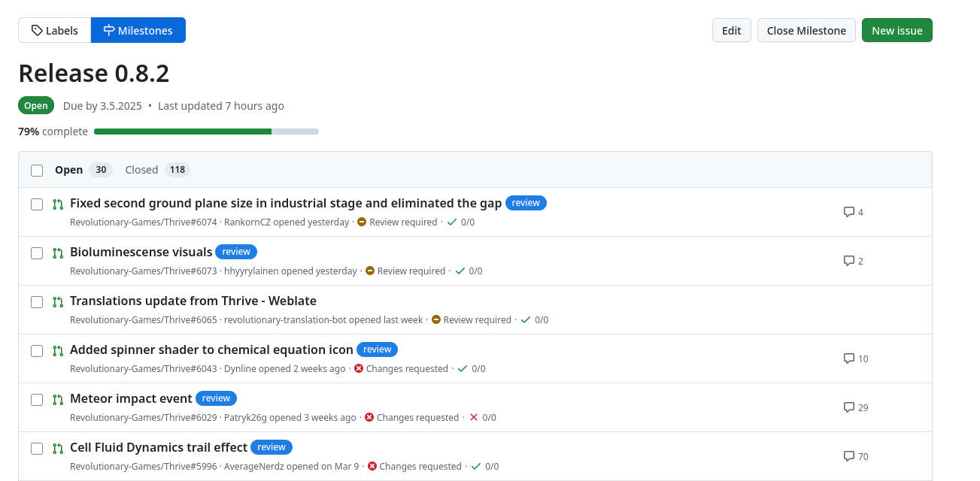Click the green New issue button
This screenshot has height=481, width=980.
pyautogui.click(x=897, y=30)
